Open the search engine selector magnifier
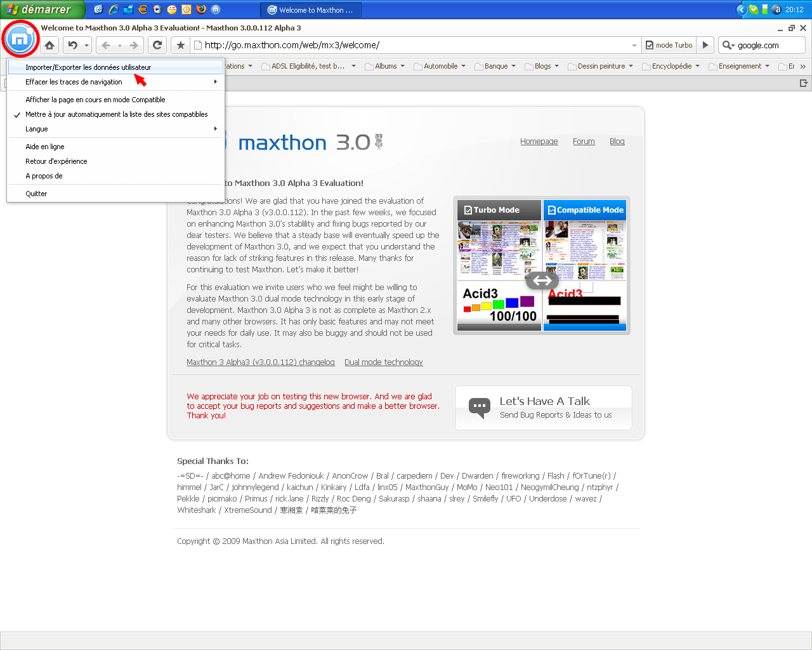Image resolution: width=812 pixels, height=650 pixels. pyautogui.click(x=728, y=45)
